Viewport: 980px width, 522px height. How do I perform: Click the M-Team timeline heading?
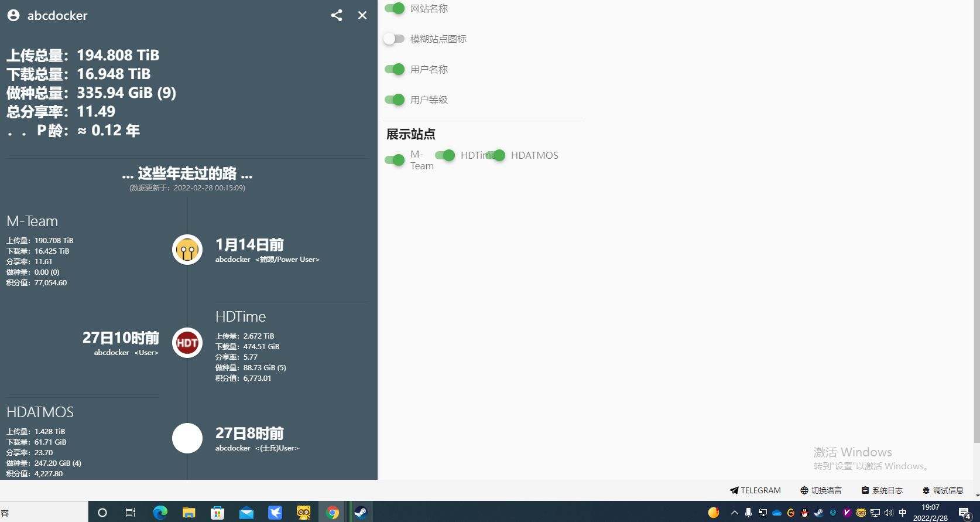[x=32, y=221]
